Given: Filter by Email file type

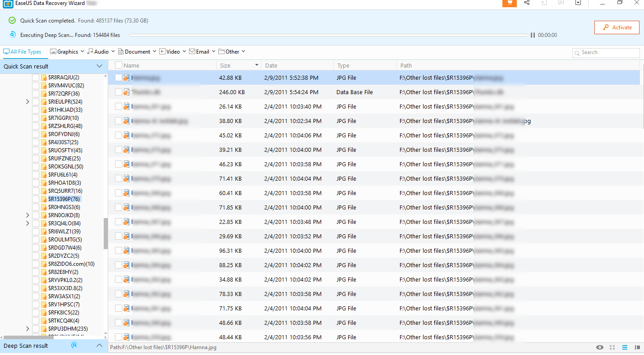Looking at the screenshot, I should pyautogui.click(x=199, y=52).
